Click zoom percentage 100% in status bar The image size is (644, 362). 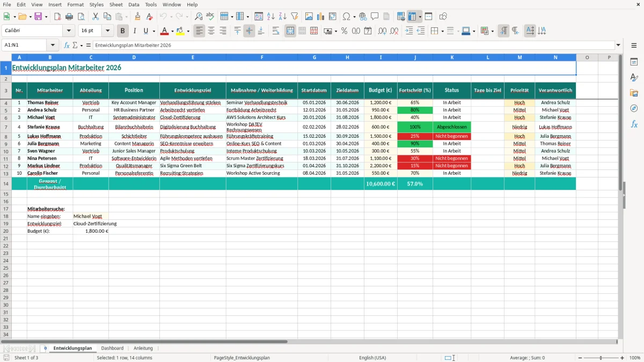(x=634, y=358)
